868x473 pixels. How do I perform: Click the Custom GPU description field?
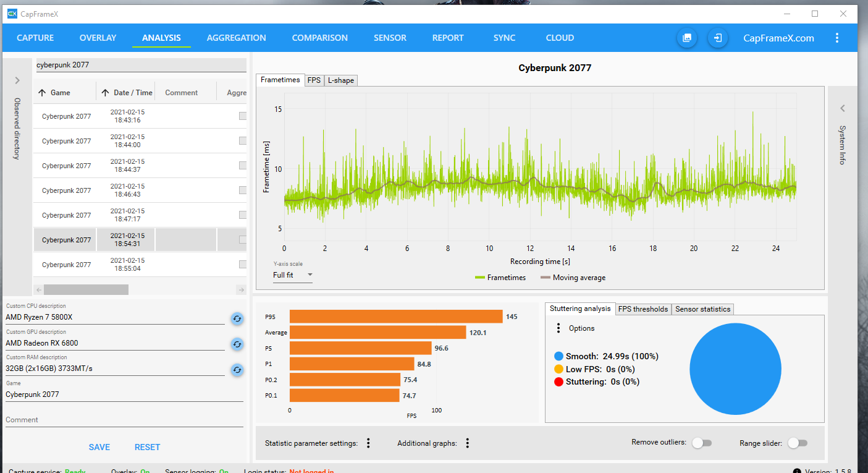point(115,343)
